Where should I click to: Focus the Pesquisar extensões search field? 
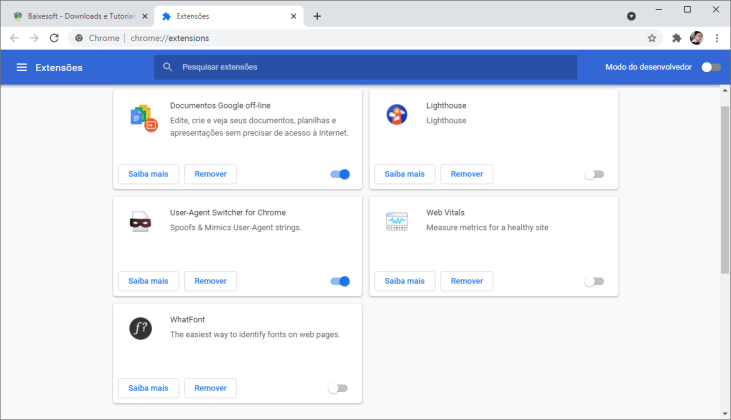click(366, 67)
